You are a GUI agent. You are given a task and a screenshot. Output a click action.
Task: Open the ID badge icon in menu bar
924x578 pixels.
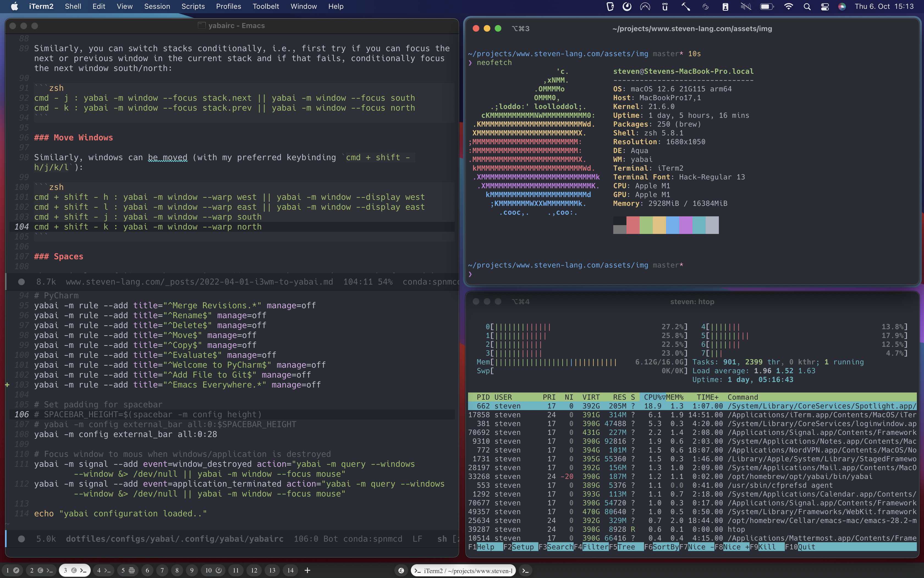[725, 7]
